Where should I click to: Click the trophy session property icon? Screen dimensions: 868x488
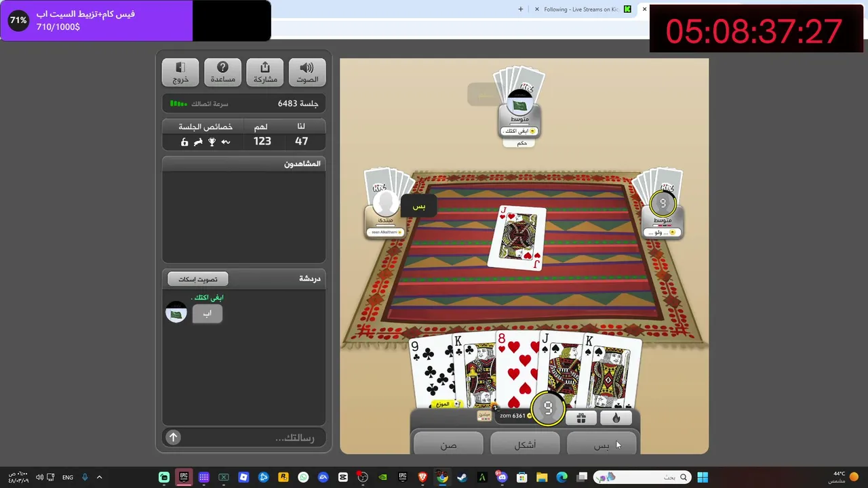pyautogui.click(x=212, y=142)
